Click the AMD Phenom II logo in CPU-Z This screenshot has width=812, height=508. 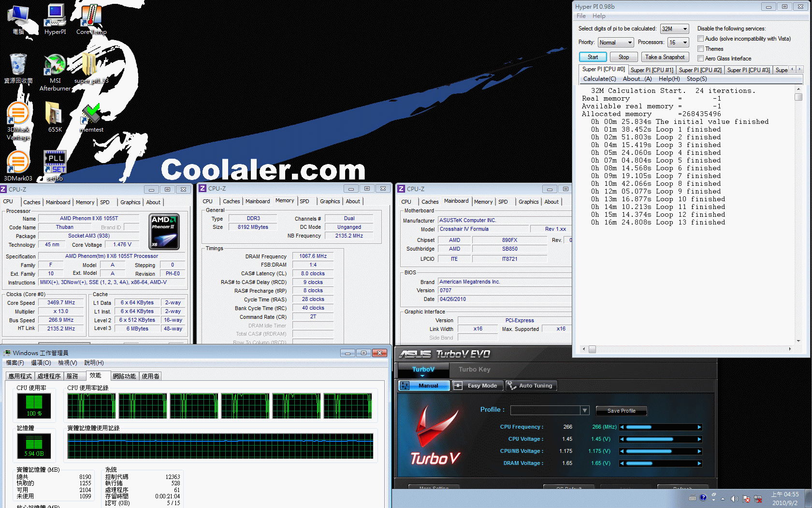[164, 231]
